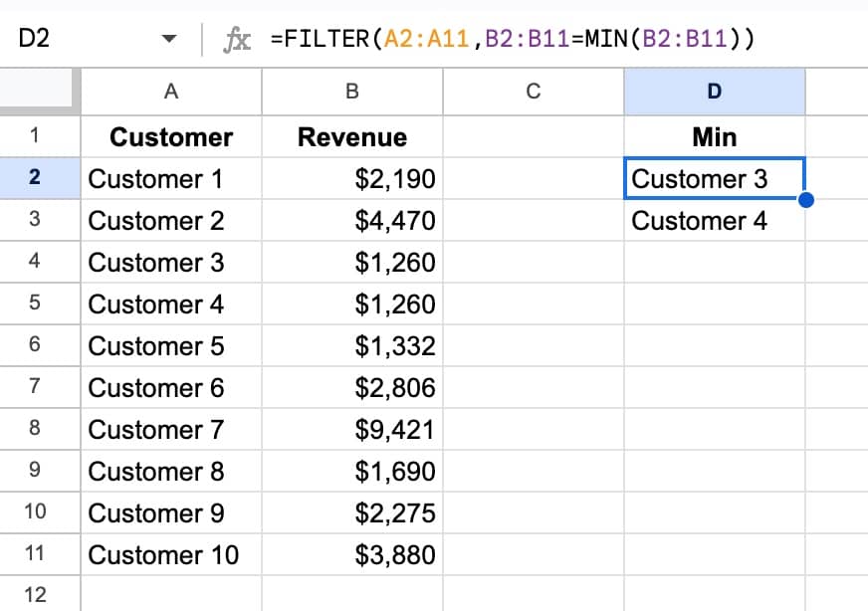Select column B header
The width and height of the screenshot is (868, 611).
(351, 92)
